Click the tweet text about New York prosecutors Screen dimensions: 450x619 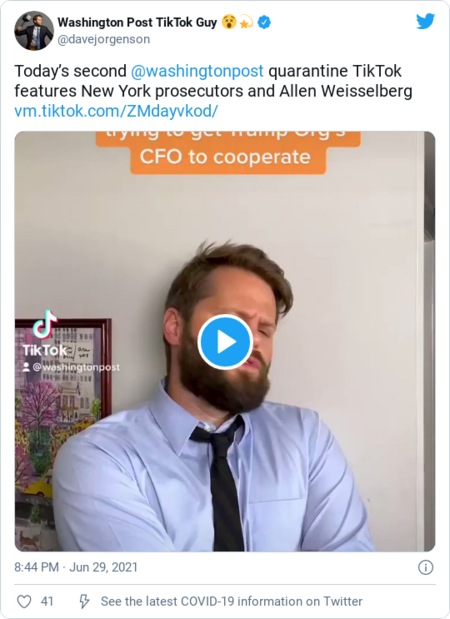(x=213, y=81)
